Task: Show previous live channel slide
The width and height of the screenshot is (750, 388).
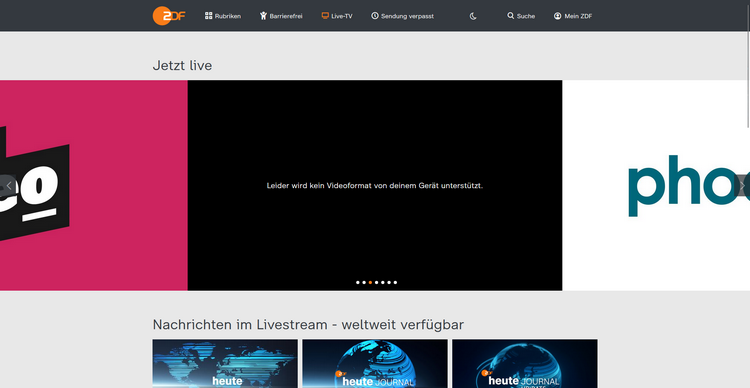Action: [8, 185]
